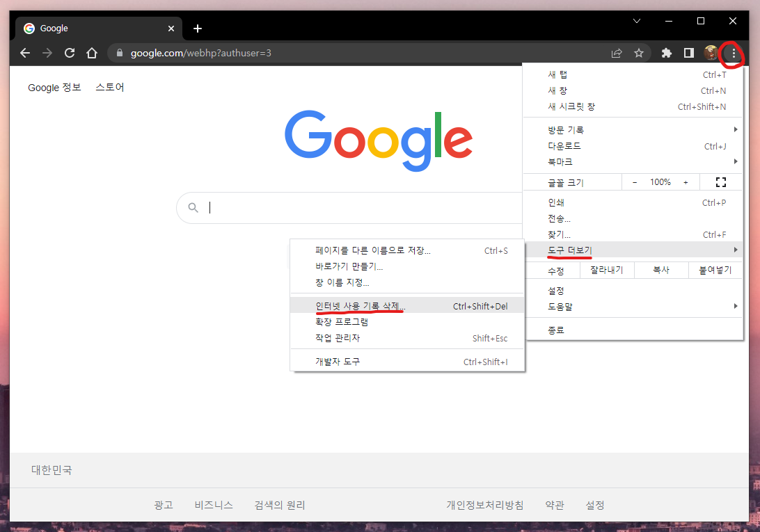Choose 인쇄 from the menu

click(633, 202)
